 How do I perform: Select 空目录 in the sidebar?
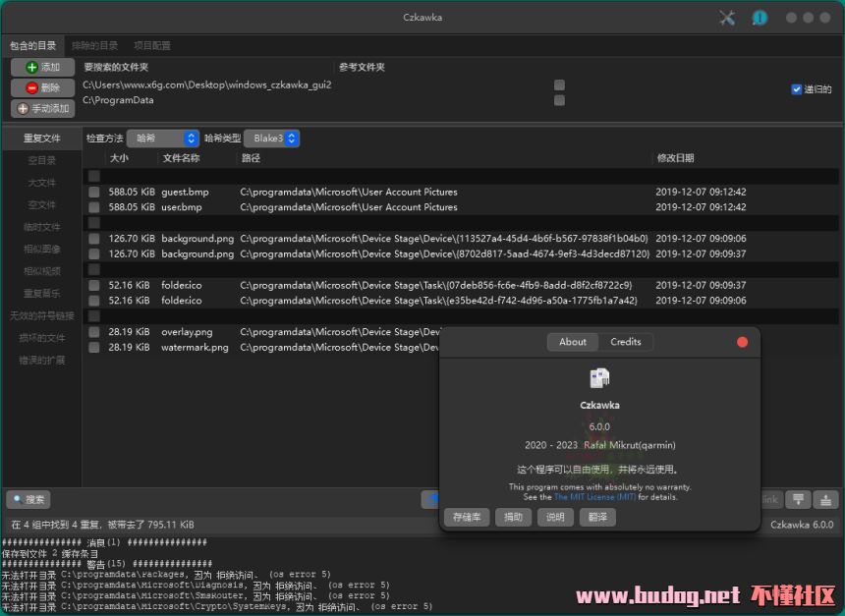42,160
